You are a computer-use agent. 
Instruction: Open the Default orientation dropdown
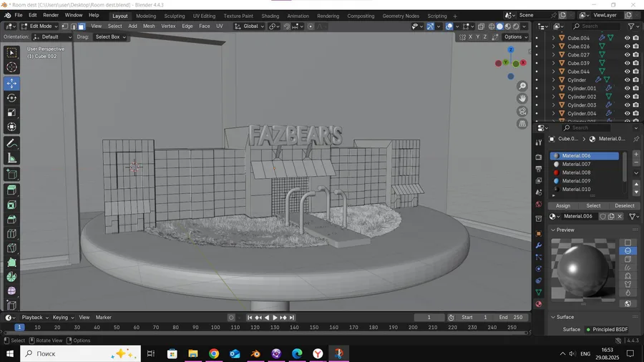coord(52,37)
